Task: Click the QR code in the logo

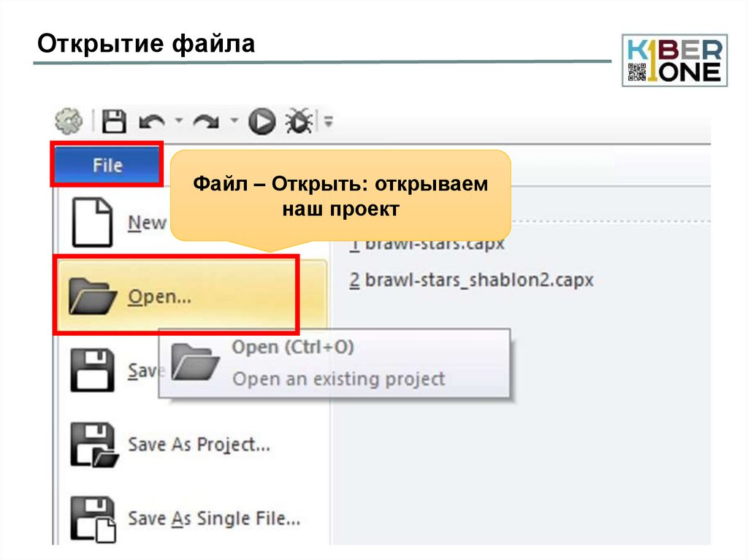Action: [x=638, y=72]
